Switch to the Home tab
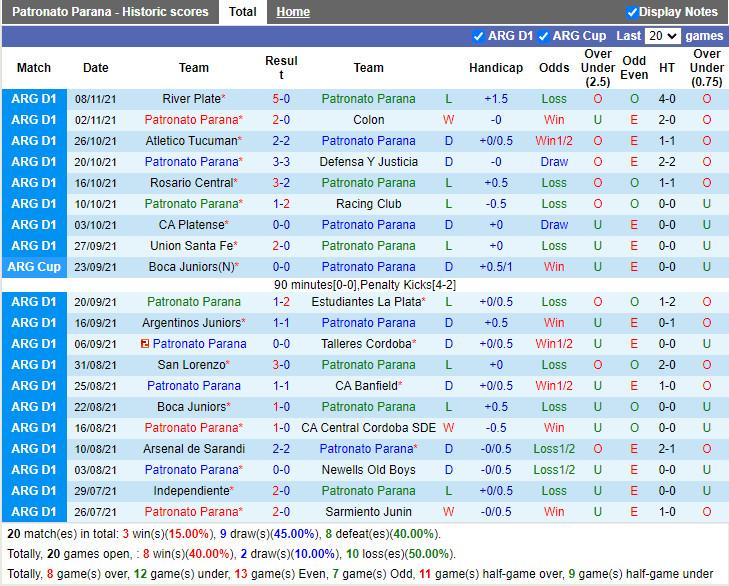Image resolution: width=729 pixels, height=586 pixels. pos(293,12)
